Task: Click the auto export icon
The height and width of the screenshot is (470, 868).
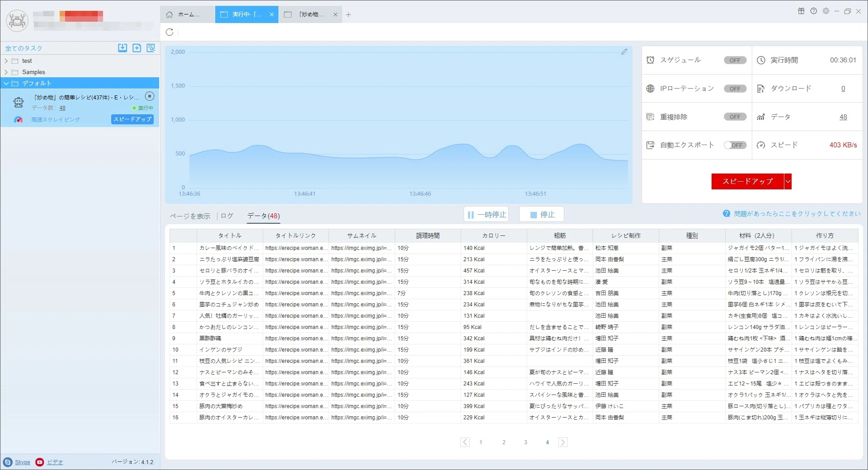Action: click(650, 145)
